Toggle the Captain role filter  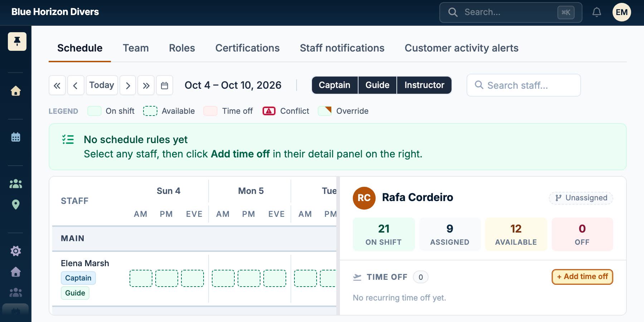pos(335,85)
